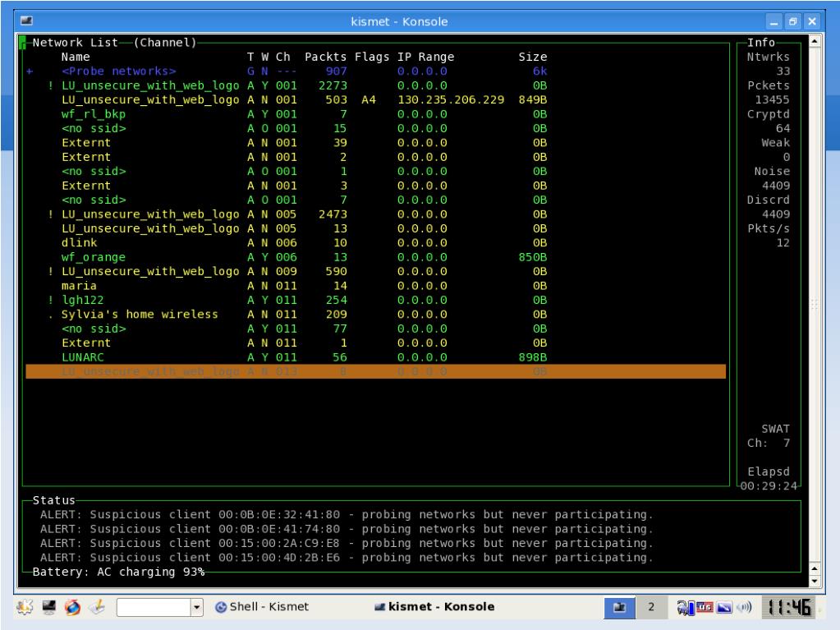
Task: Click the alert for client 00:0B:0E:41:74:80
Action: pyautogui.click(x=347, y=529)
